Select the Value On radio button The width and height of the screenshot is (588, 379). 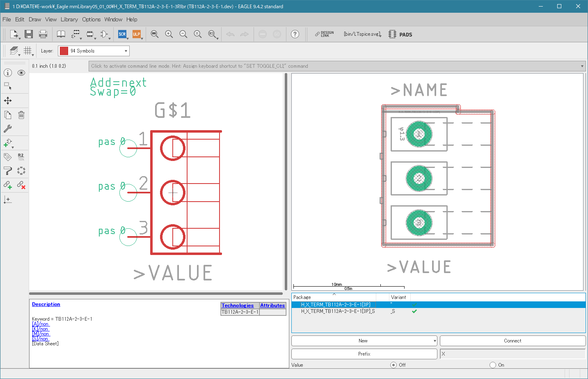(493, 365)
